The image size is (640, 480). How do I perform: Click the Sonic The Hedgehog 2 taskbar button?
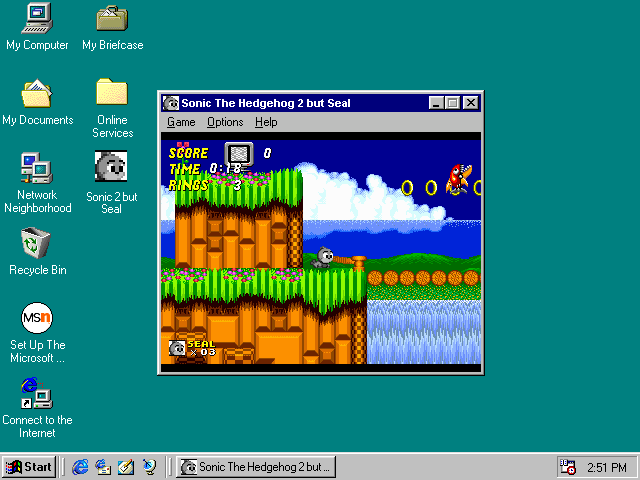pyautogui.click(x=256, y=467)
